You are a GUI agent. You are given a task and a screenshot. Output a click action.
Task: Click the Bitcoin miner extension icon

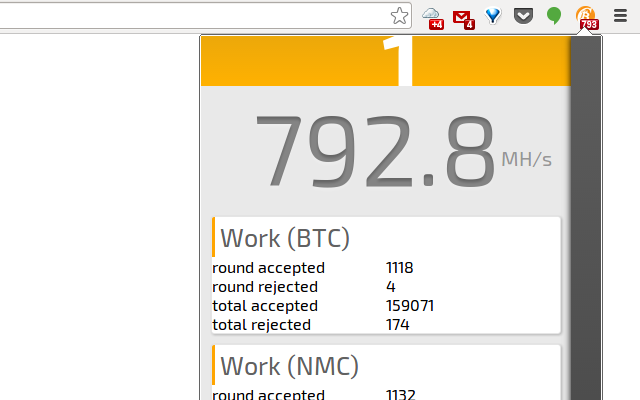587,18
